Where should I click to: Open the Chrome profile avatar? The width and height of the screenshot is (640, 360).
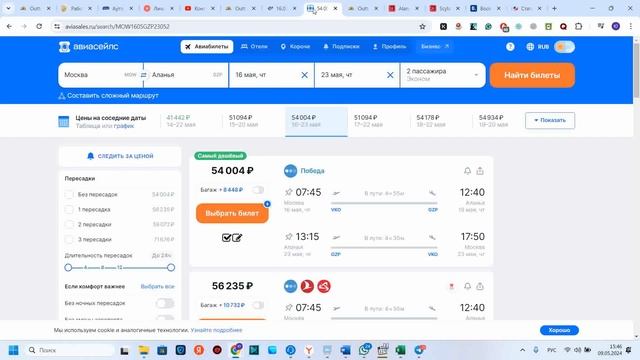point(616,27)
